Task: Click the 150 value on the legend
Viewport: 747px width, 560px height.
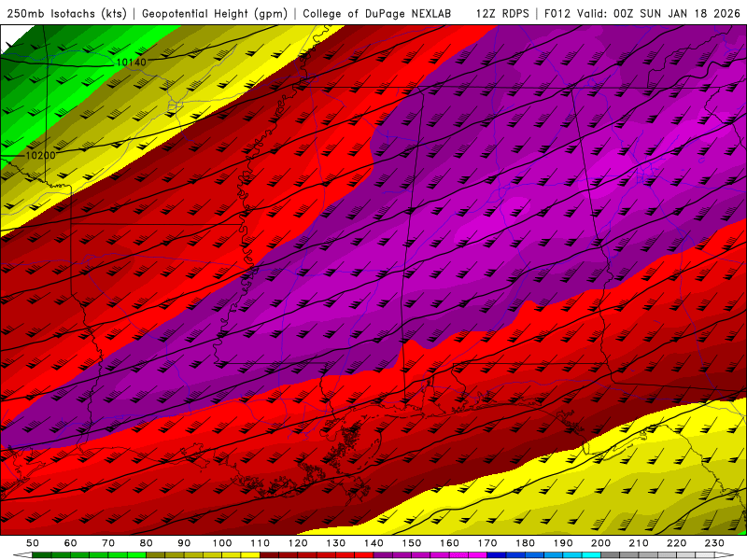Action: tap(412, 543)
